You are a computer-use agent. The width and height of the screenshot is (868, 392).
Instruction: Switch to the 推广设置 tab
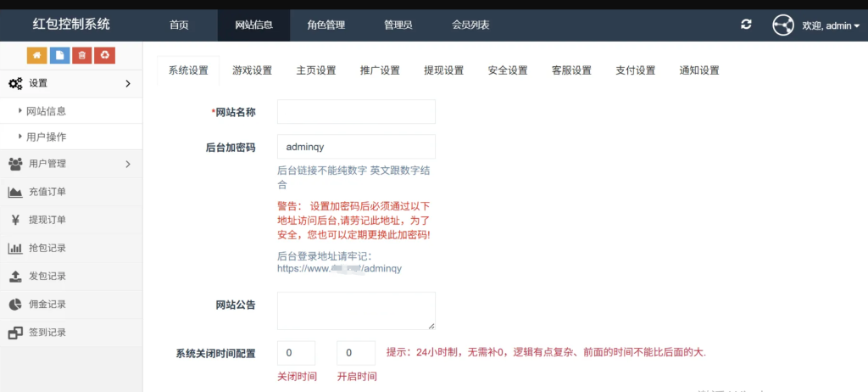(x=380, y=70)
